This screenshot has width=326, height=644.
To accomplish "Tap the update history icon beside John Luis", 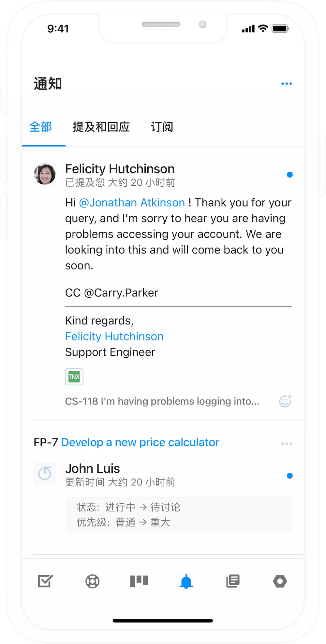I will 45,474.
